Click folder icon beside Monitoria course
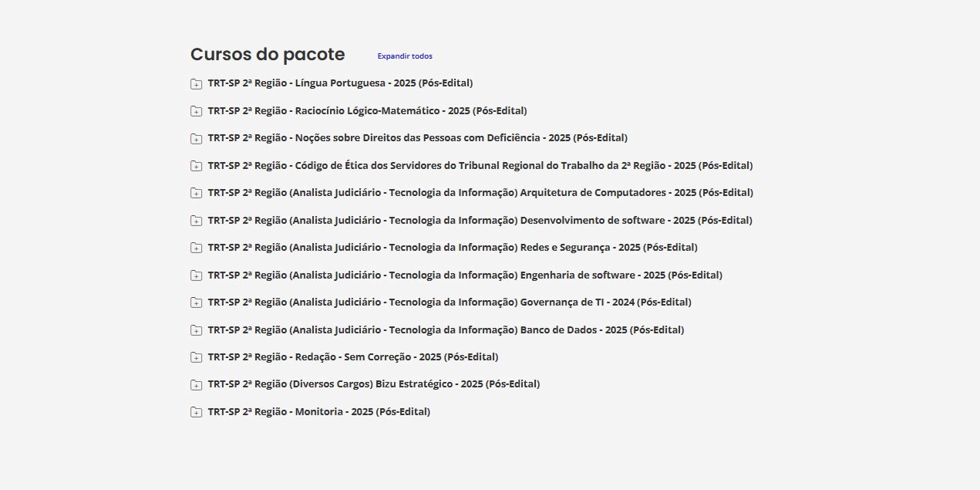Viewport: 980px width, 490px height. (196, 413)
